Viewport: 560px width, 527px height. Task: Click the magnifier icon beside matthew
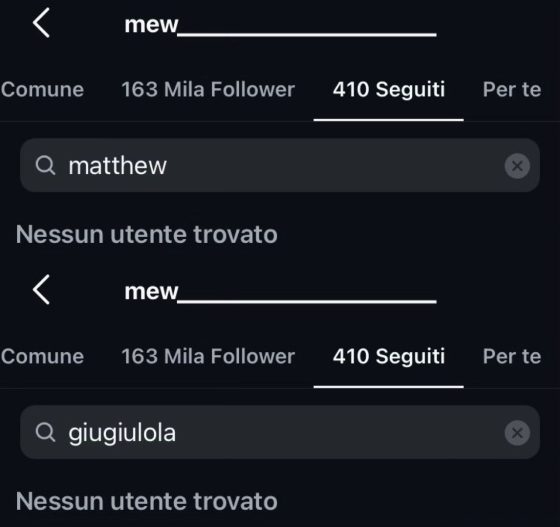45,166
